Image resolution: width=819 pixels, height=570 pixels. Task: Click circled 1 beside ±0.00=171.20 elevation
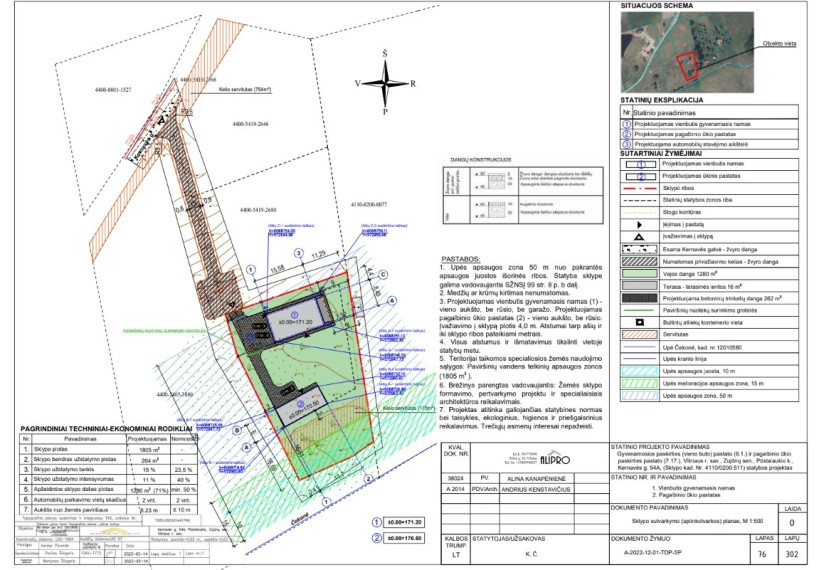click(x=377, y=522)
